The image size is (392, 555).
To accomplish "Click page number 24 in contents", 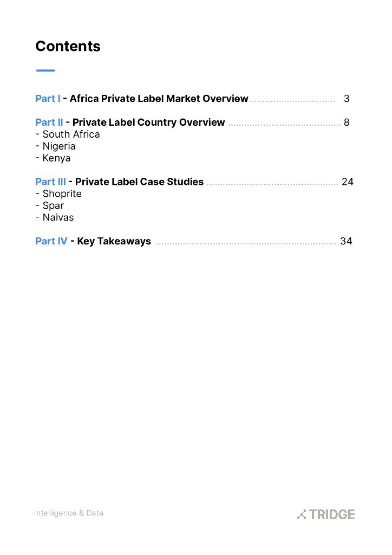I will (348, 182).
